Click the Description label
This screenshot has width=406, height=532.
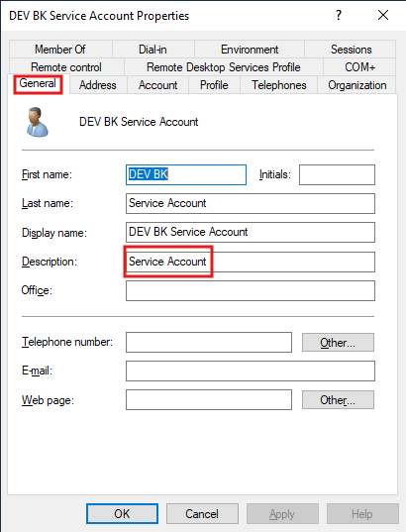tap(50, 262)
